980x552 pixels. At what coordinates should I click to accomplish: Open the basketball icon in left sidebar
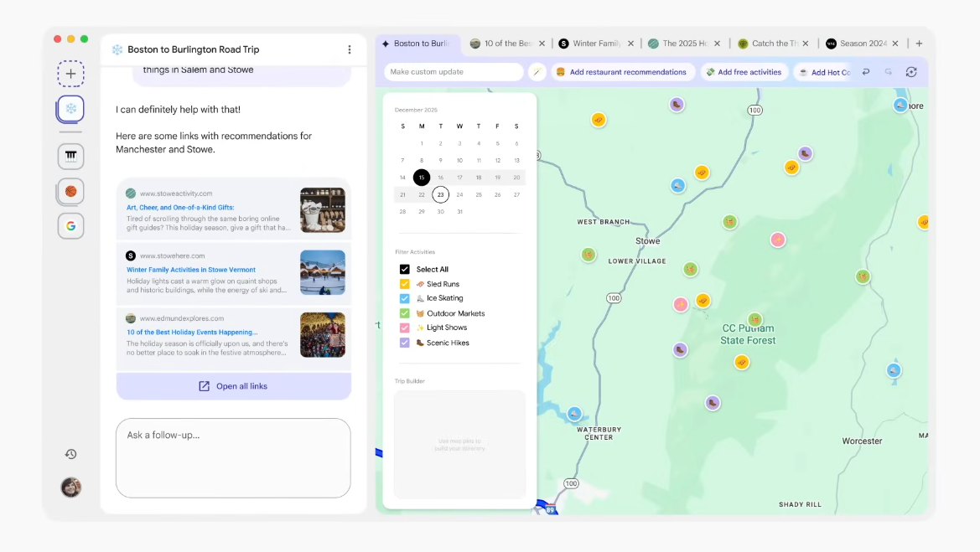[x=70, y=191]
